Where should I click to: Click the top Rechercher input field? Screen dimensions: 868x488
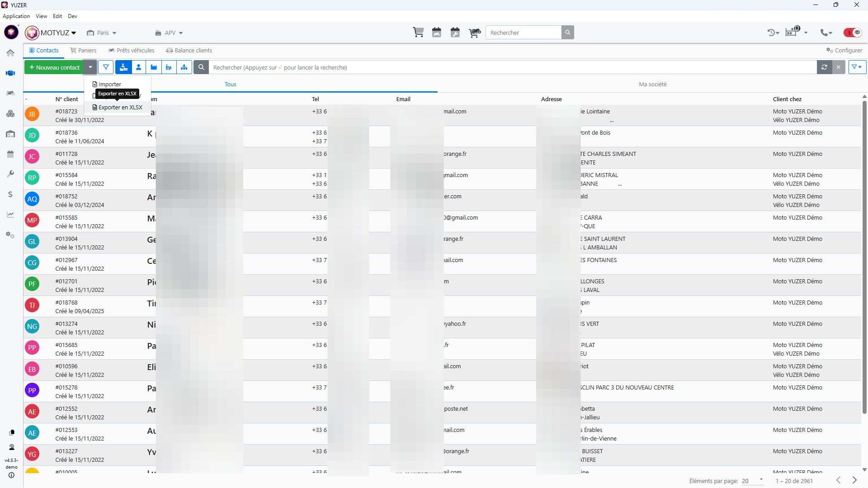tap(523, 33)
